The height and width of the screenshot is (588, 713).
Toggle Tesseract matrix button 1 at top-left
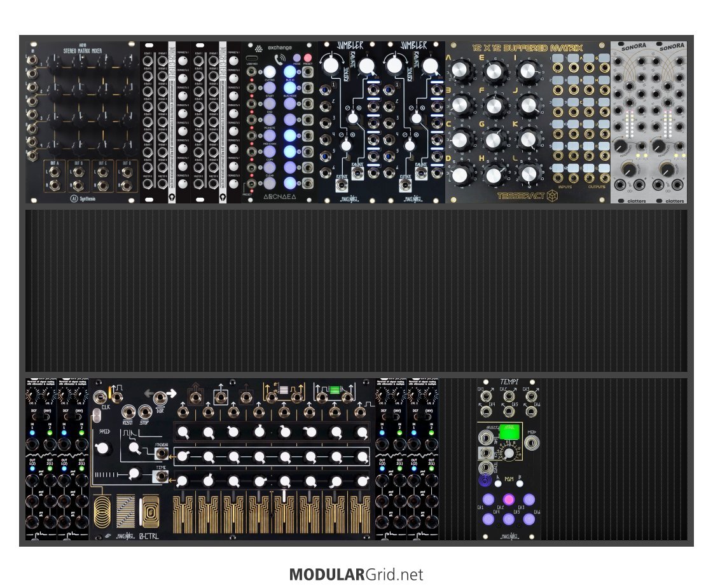pos(558,58)
